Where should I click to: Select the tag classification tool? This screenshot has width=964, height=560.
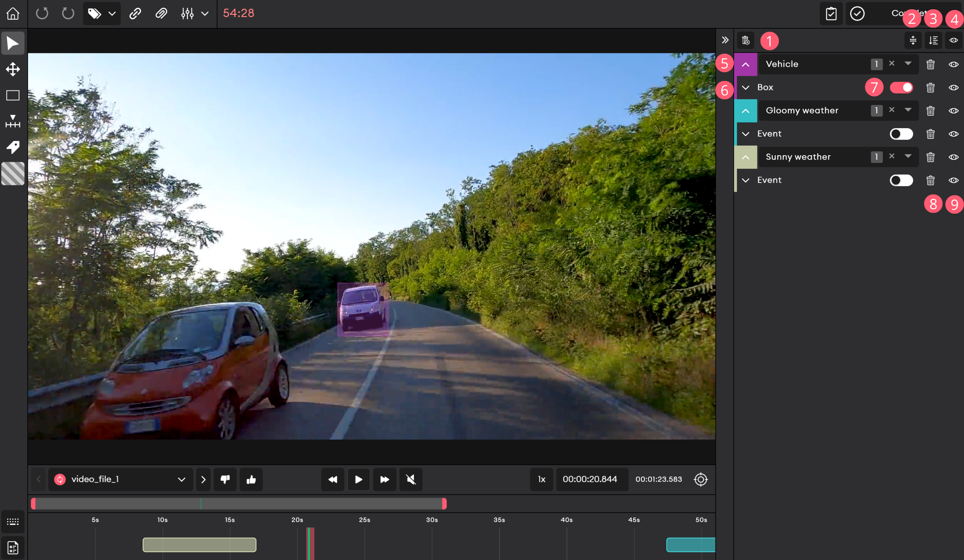[13, 147]
